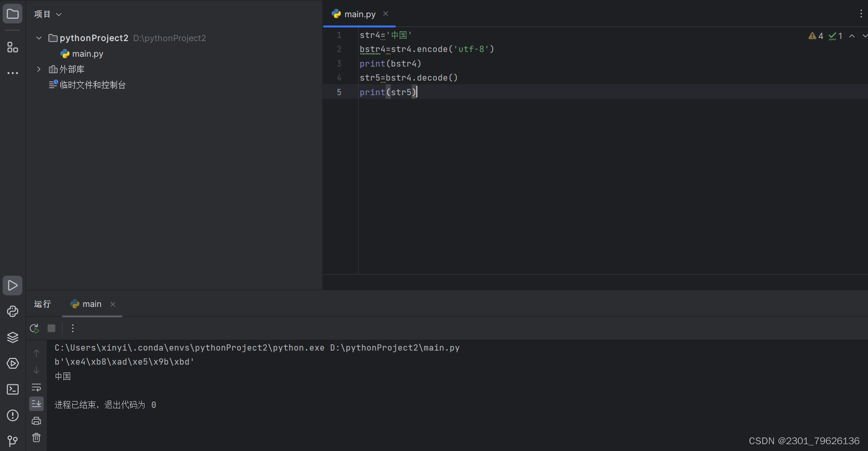
Task: Open run toolbar more options menu
Action: (x=73, y=328)
